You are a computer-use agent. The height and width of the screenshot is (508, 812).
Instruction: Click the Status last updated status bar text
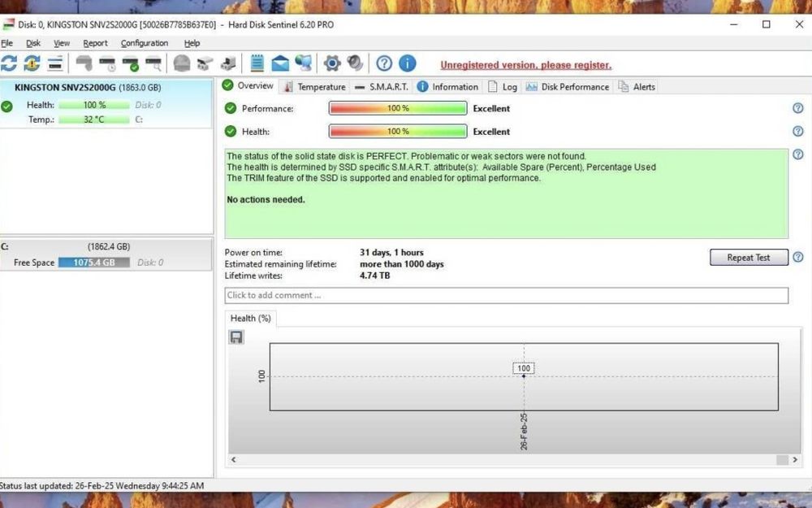pos(102,486)
